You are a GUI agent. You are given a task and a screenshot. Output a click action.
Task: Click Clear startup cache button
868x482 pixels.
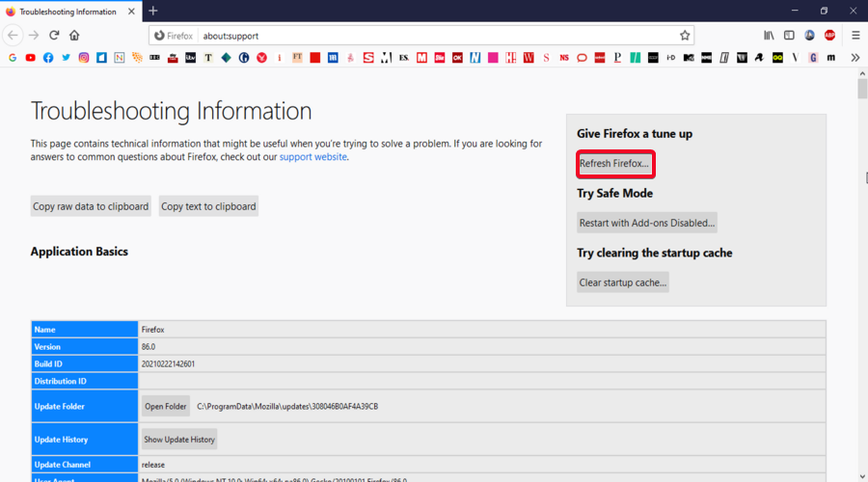(623, 282)
